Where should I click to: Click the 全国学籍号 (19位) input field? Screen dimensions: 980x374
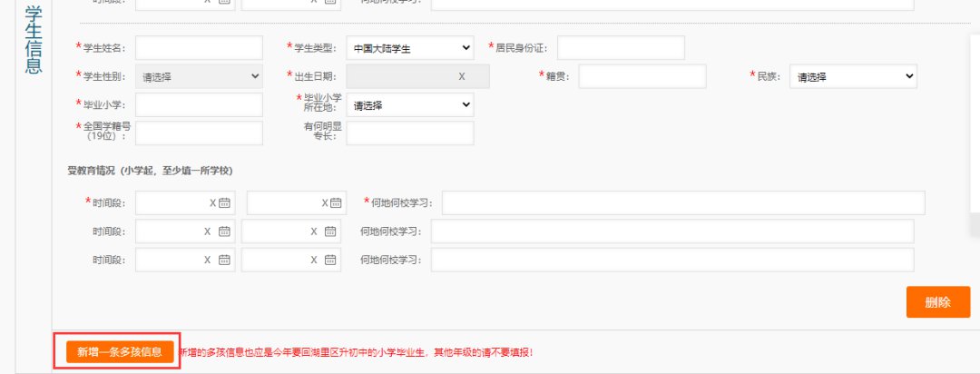[199, 133]
